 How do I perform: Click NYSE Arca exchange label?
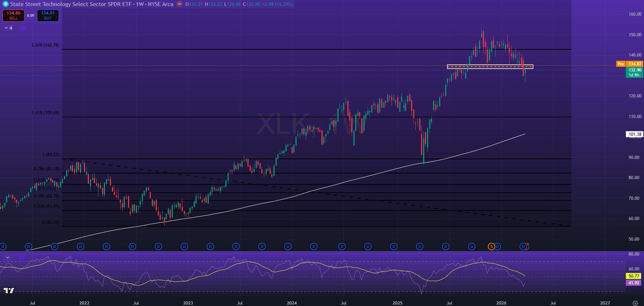[160, 4]
